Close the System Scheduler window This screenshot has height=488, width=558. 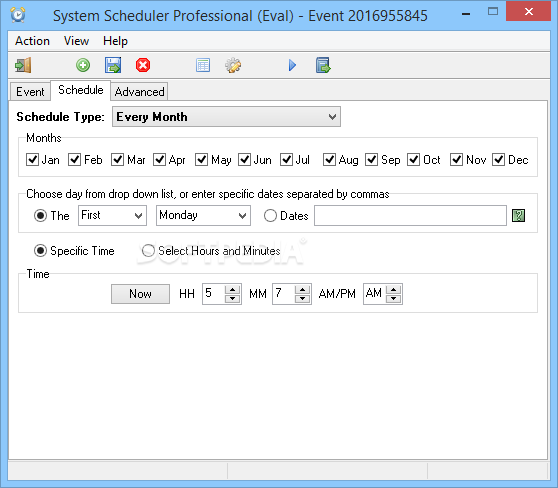tap(528, 11)
